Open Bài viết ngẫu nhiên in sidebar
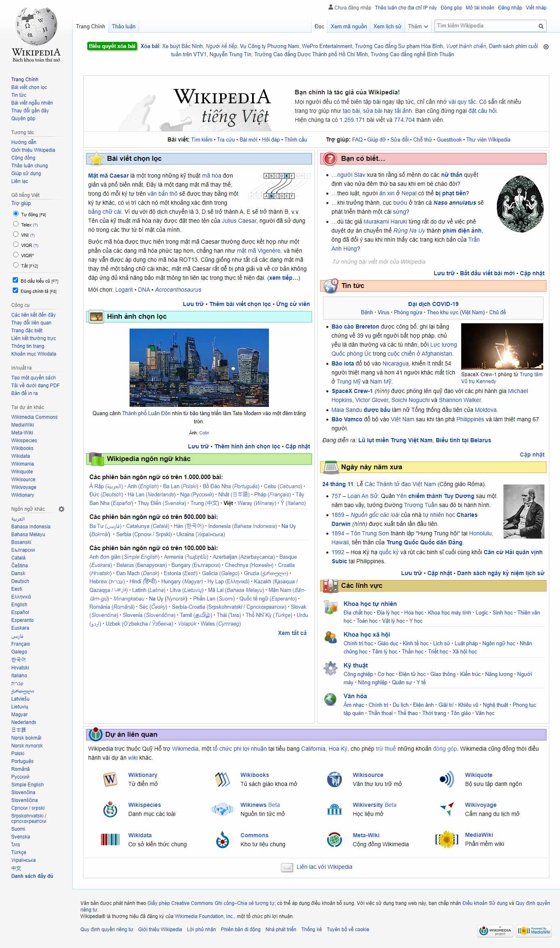The image size is (560, 948). coord(32,103)
